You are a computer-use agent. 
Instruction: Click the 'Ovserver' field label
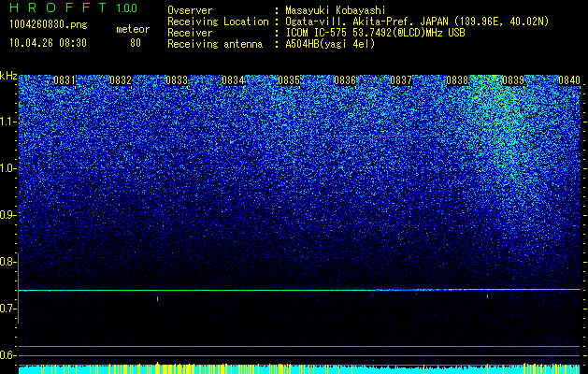[x=190, y=11]
